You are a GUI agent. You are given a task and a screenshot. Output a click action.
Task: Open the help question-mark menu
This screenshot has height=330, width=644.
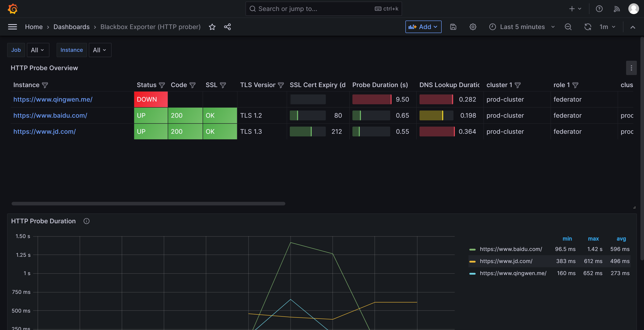click(599, 9)
